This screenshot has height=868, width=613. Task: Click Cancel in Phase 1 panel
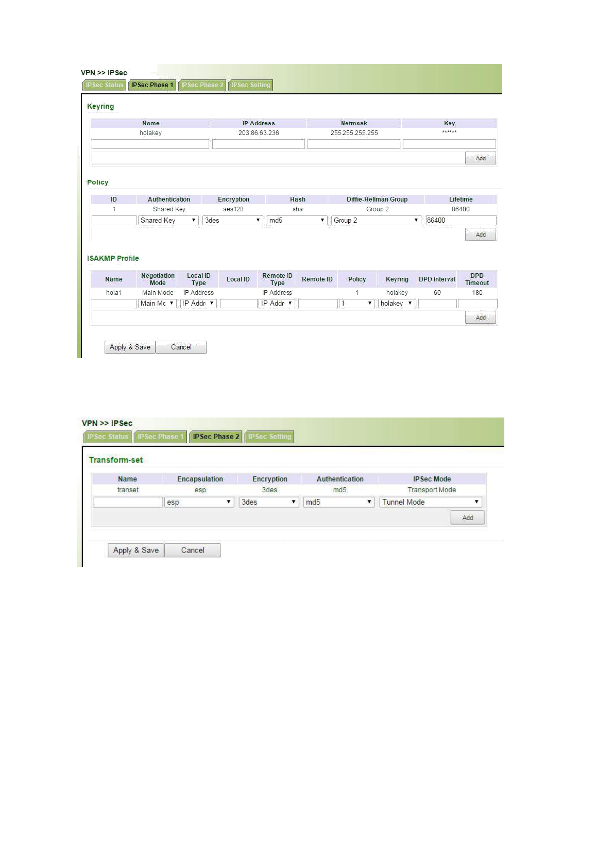pos(181,347)
